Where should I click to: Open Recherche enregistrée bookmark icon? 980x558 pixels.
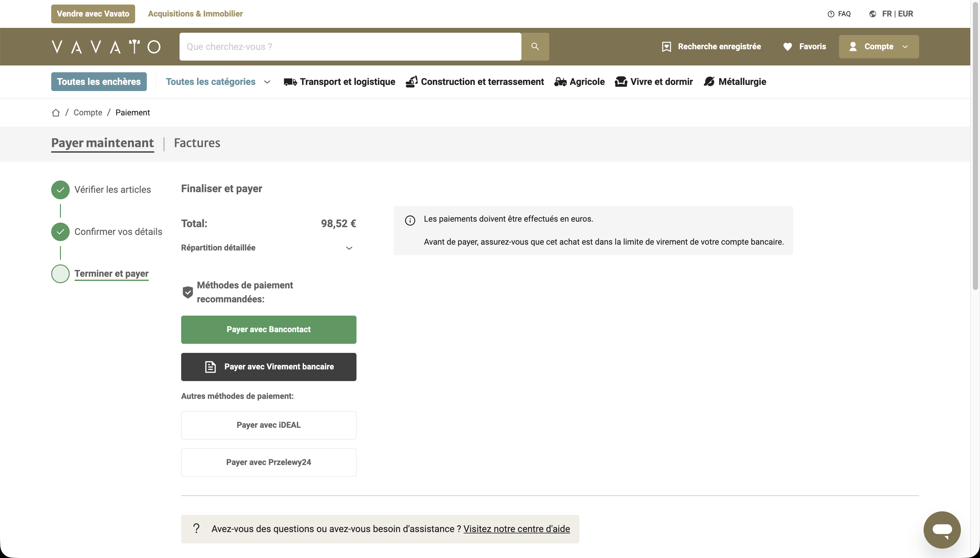(x=667, y=47)
